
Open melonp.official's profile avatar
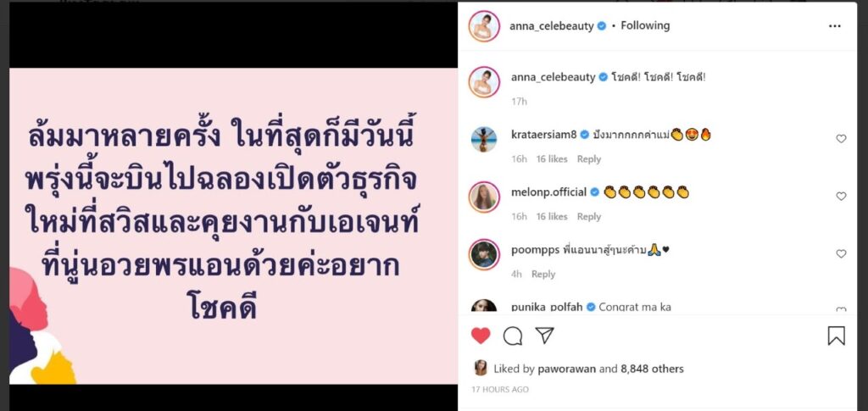click(x=484, y=197)
